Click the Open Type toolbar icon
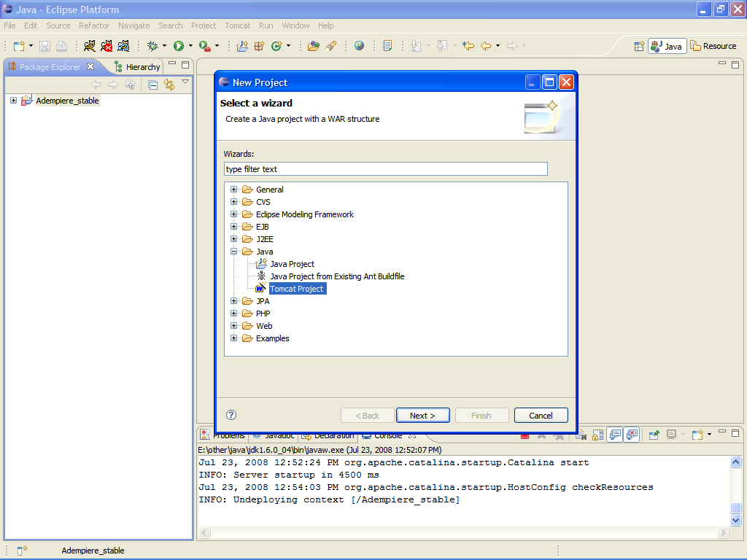 click(314, 46)
